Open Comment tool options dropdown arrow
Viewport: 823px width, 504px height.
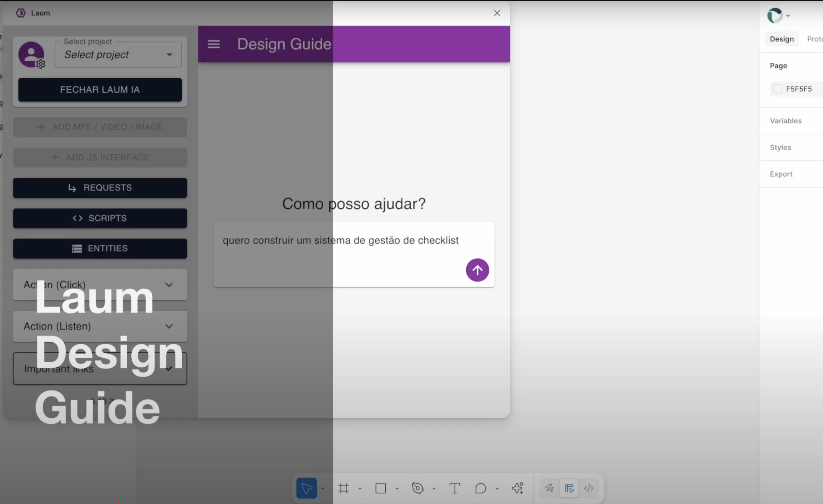[x=497, y=489]
